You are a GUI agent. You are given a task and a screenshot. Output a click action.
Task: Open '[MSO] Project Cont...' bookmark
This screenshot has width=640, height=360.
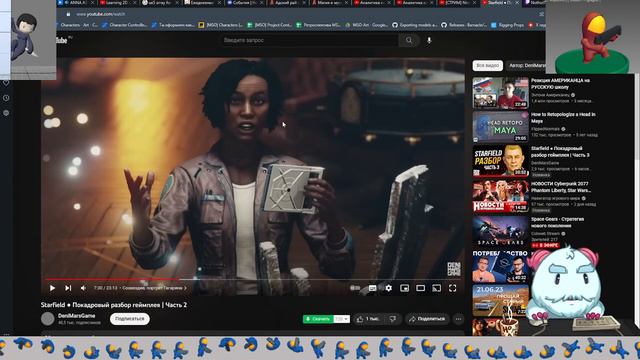tap(269, 25)
